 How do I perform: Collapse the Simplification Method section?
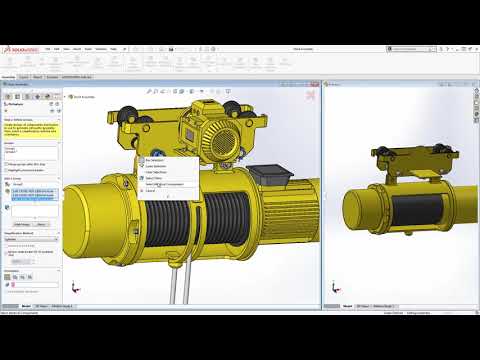coord(59,233)
